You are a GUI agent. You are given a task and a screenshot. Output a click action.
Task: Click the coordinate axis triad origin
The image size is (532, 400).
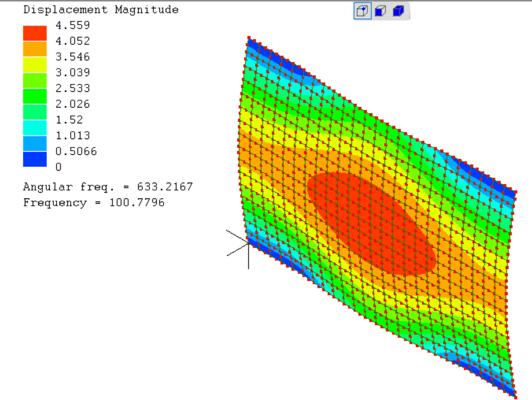248,243
